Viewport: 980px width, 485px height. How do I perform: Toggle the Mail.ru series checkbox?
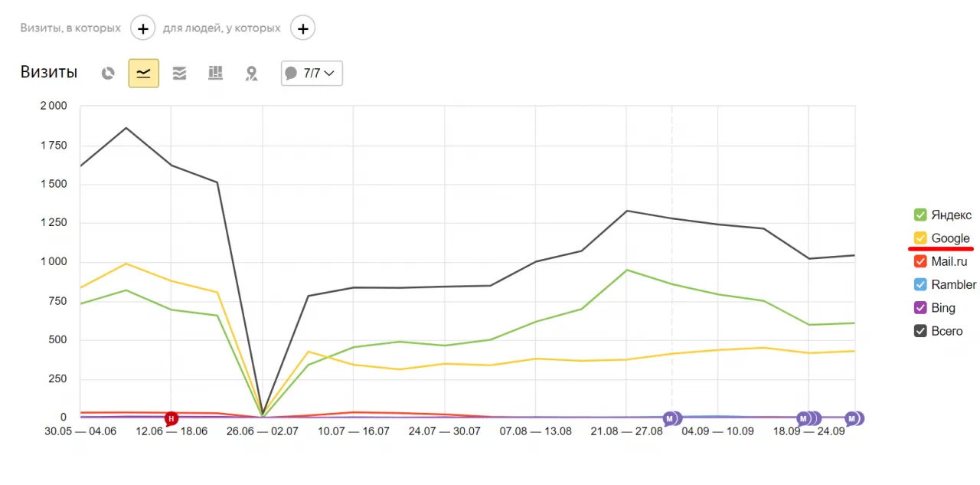click(920, 261)
